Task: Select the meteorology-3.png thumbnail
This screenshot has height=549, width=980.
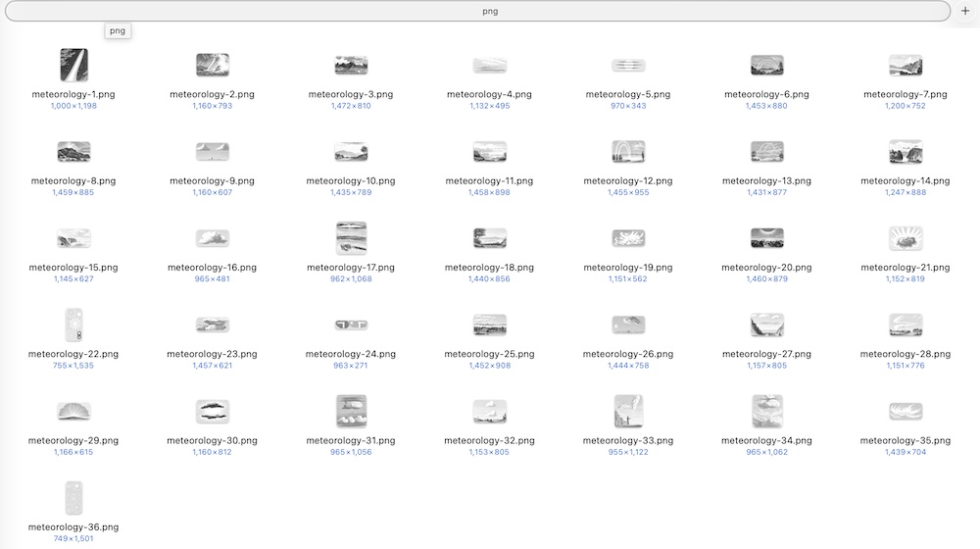Action: [x=351, y=65]
